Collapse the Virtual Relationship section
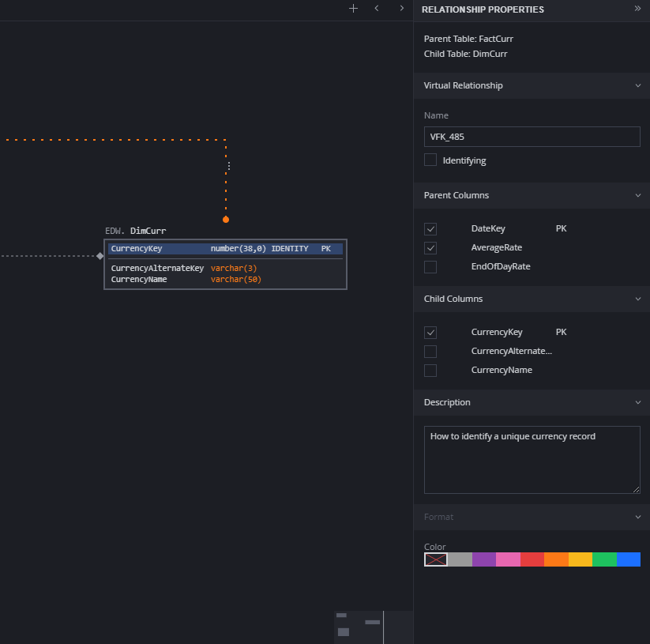The image size is (650, 644). tap(637, 85)
